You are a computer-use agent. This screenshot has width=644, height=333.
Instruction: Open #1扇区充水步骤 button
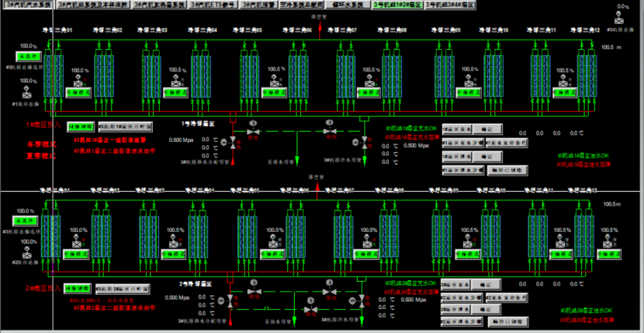point(462,144)
